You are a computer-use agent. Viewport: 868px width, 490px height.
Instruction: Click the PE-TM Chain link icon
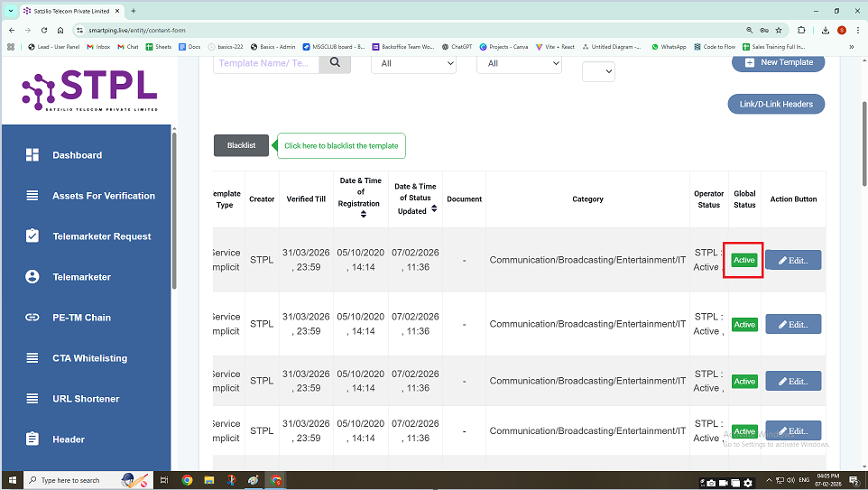tap(32, 318)
